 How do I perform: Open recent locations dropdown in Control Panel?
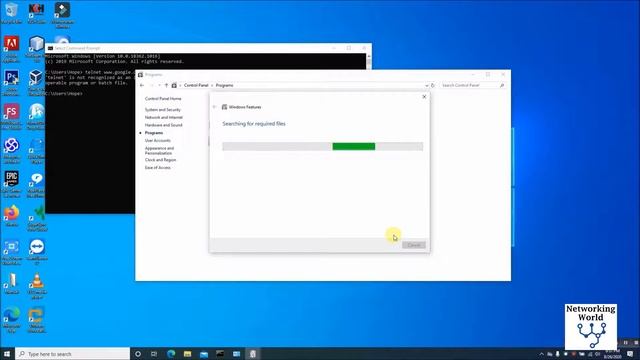pyautogui.click(x=159, y=85)
